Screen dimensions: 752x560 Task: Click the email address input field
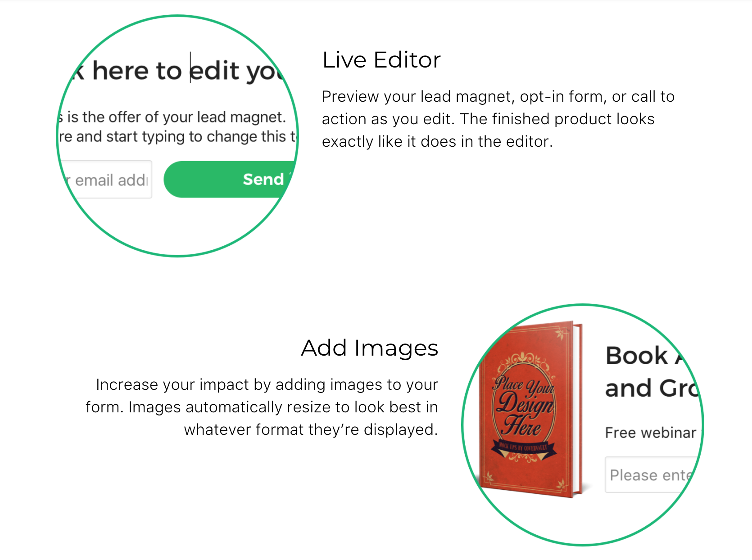108,179
